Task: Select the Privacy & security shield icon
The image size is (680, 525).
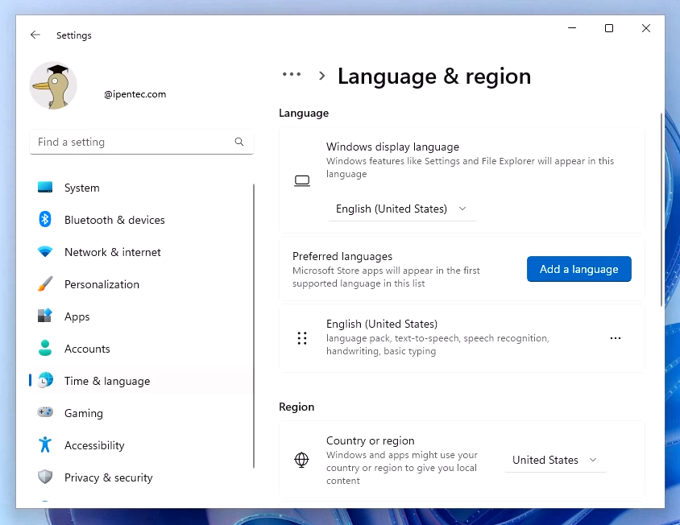Action: coord(45,477)
